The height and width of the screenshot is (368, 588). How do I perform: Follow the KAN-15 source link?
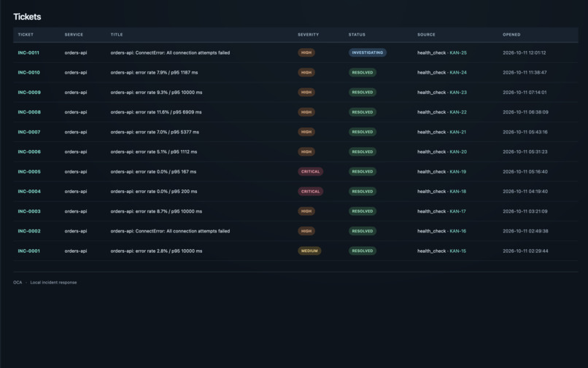coord(457,251)
